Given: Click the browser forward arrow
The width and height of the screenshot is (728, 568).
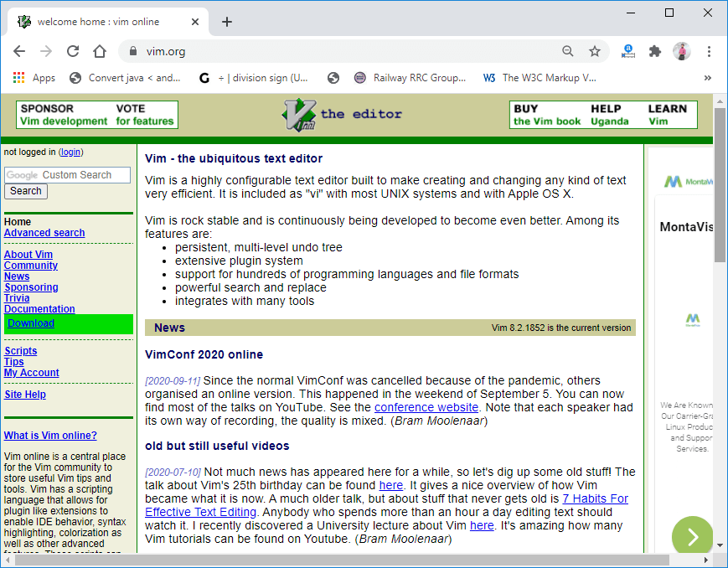Looking at the screenshot, I should [46, 51].
